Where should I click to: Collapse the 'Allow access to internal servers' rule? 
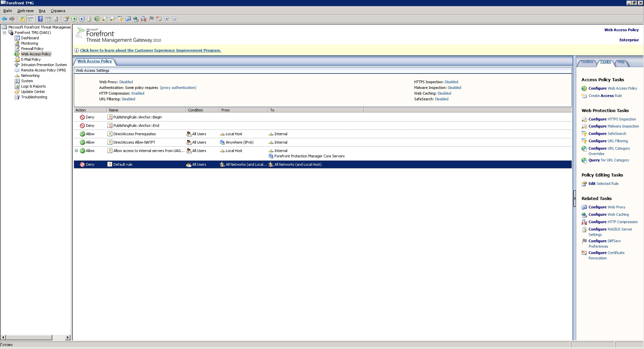(x=76, y=151)
